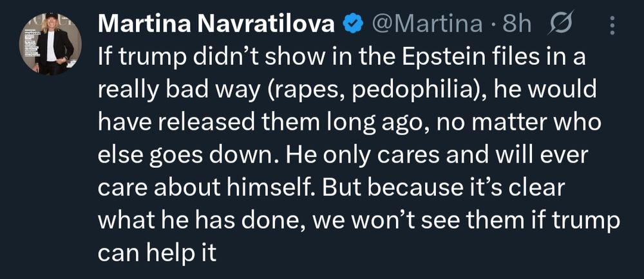Screen dimensions: 644x279
Task: Open the @Martina handle link
Action: coord(427,26)
